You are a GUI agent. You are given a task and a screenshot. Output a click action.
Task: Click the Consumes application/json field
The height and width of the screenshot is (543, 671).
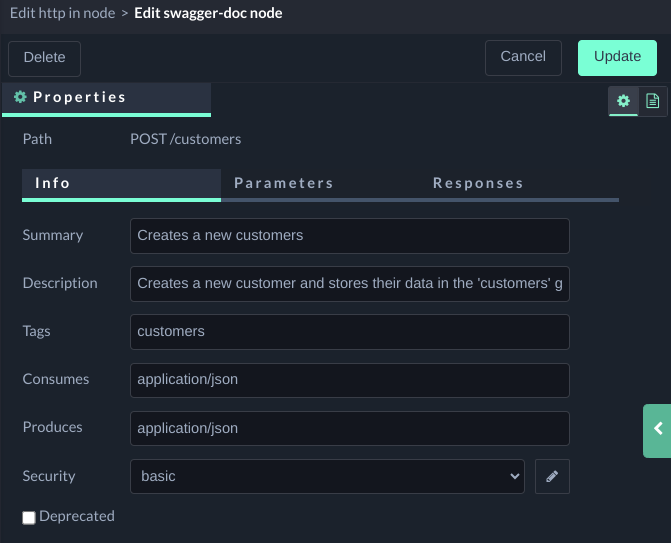tap(349, 380)
